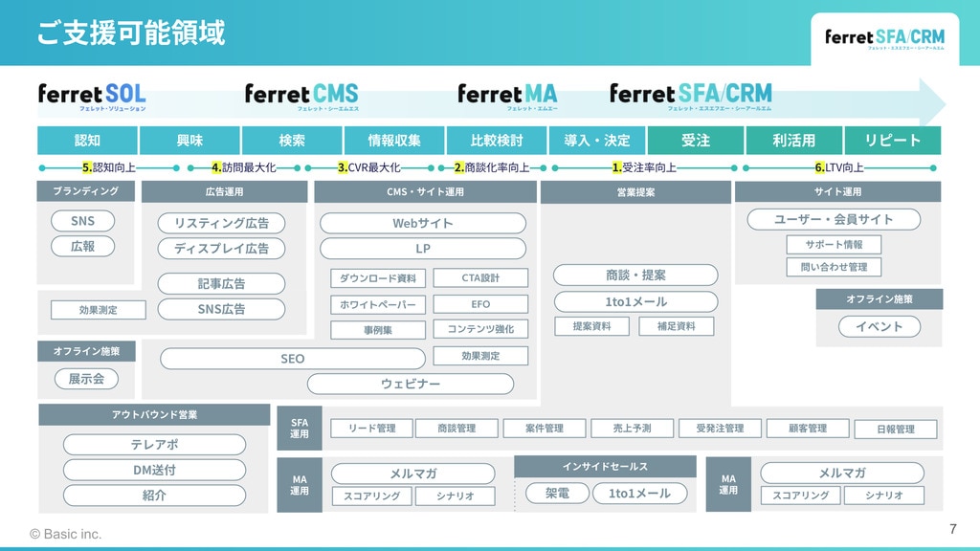Click the ウェビナー pill

coord(410,384)
